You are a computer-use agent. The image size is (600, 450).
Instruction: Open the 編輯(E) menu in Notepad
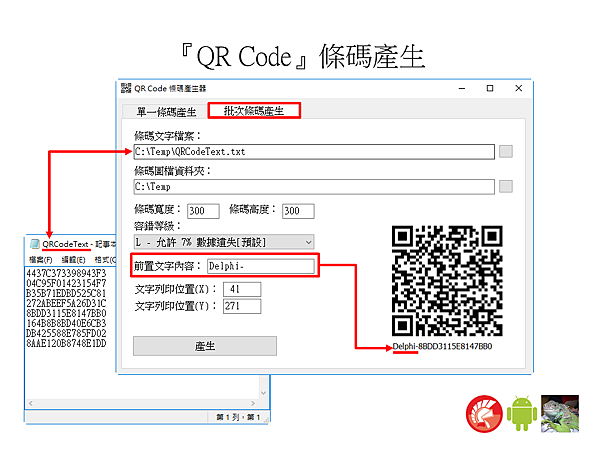tap(73, 260)
